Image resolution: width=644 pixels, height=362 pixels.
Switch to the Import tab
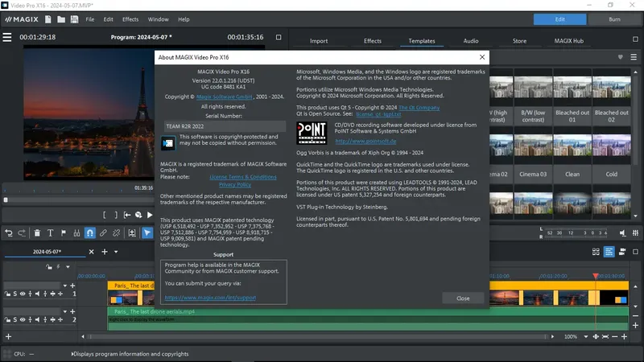(x=319, y=41)
